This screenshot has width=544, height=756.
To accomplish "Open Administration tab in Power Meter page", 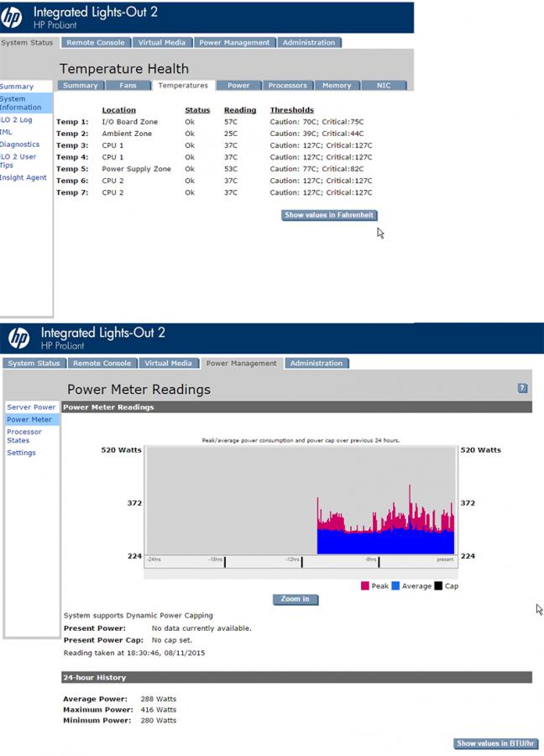I will 316,363.
